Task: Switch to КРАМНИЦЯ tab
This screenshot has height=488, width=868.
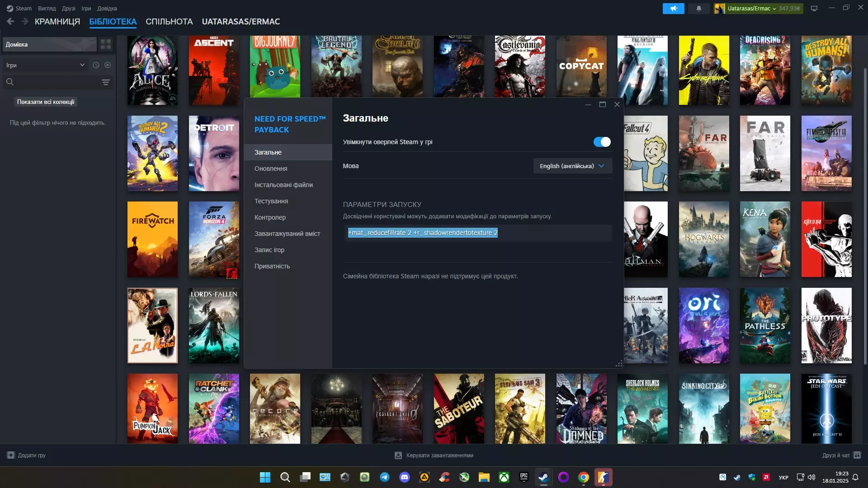Action: [57, 22]
